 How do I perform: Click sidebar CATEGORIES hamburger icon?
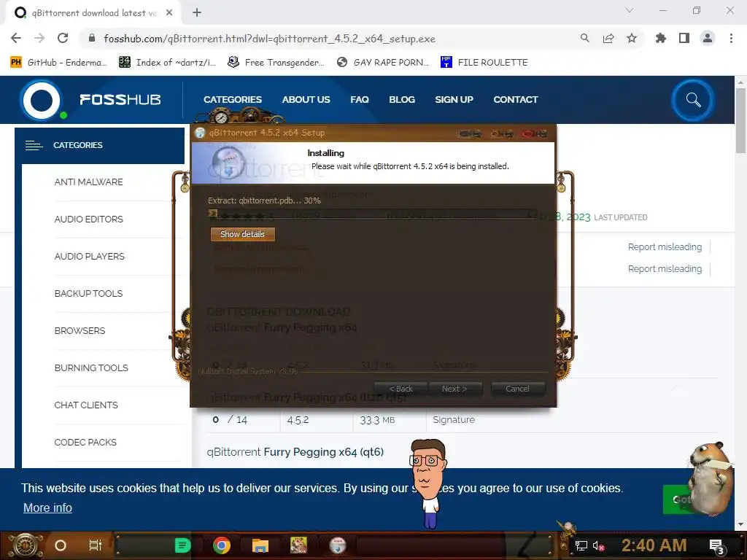(x=34, y=145)
